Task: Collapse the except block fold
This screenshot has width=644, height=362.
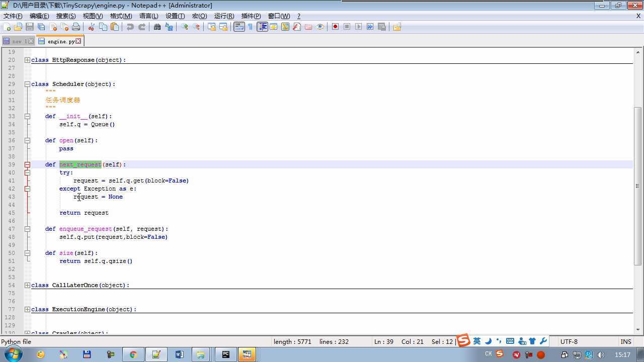Action: [27, 189]
